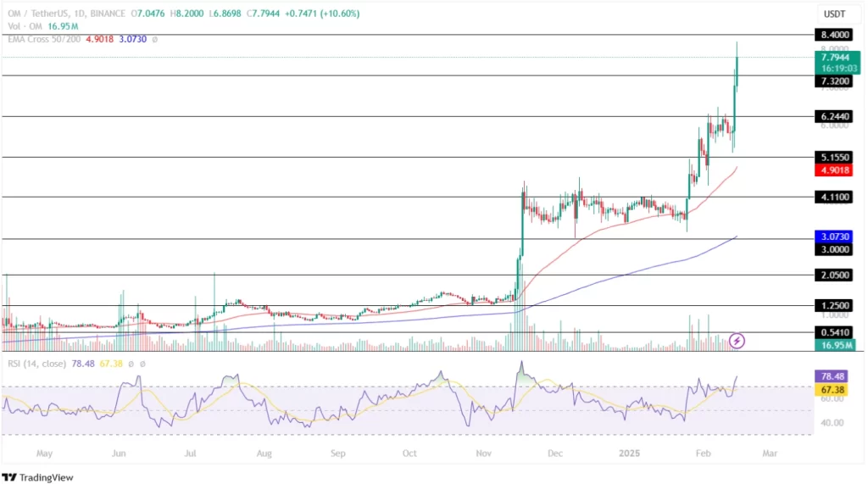Viewport: 868px width, 484px height.
Task: Click the second circle glyph after RSI values
Action: coord(142,364)
